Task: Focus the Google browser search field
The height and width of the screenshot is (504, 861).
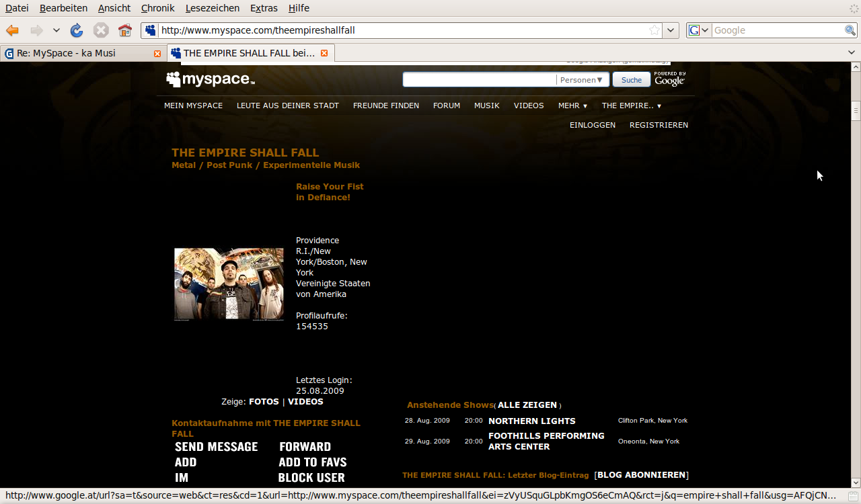Action: (778, 30)
